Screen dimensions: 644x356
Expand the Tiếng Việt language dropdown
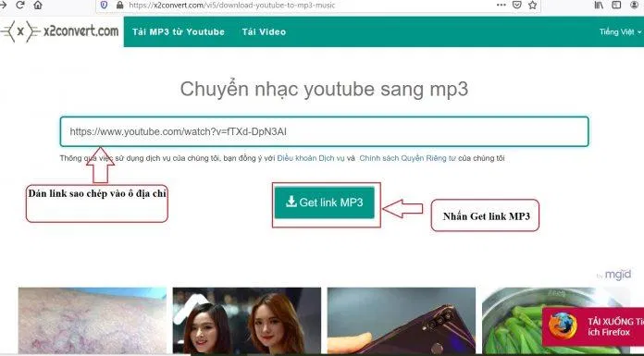tap(620, 31)
